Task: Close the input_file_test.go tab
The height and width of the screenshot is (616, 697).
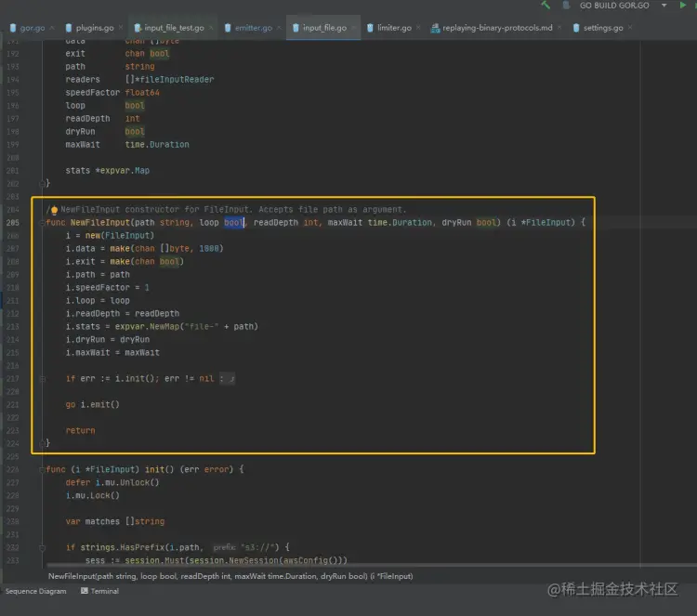Action: pos(211,28)
